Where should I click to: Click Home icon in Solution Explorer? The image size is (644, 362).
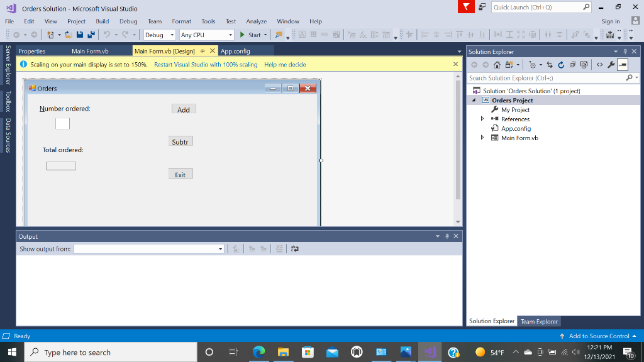point(497,65)
